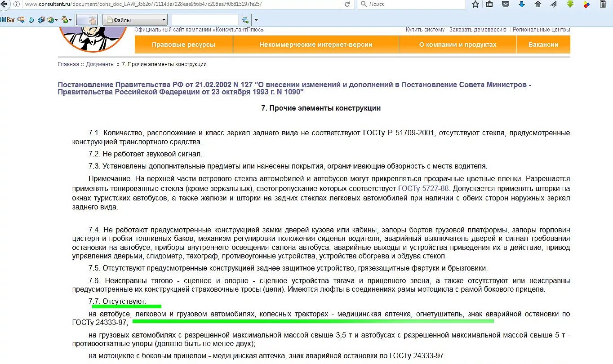Image resolution: width=613 pixels, height=364 pixels.
Task: Open О компании и продуктах menu
Action: [458, 44]
